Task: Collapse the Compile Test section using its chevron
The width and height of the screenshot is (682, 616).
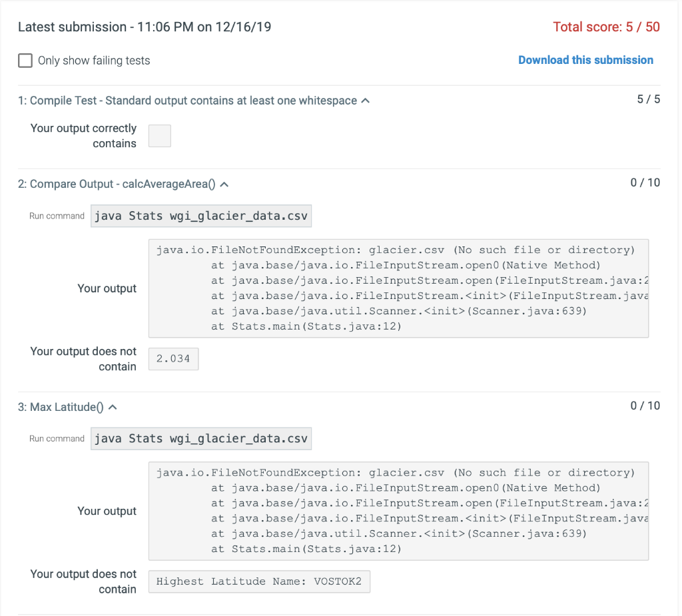Action: pos(365,99)
